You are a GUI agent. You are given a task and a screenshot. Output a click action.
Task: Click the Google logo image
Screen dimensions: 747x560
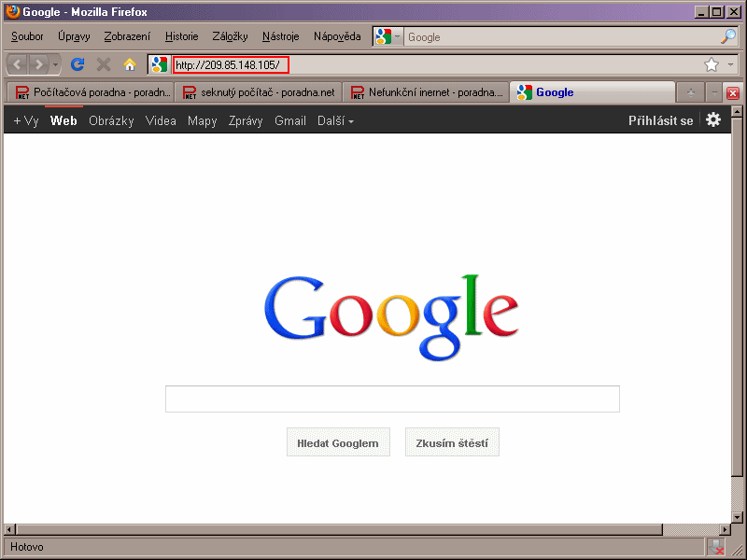pos(391,316)
